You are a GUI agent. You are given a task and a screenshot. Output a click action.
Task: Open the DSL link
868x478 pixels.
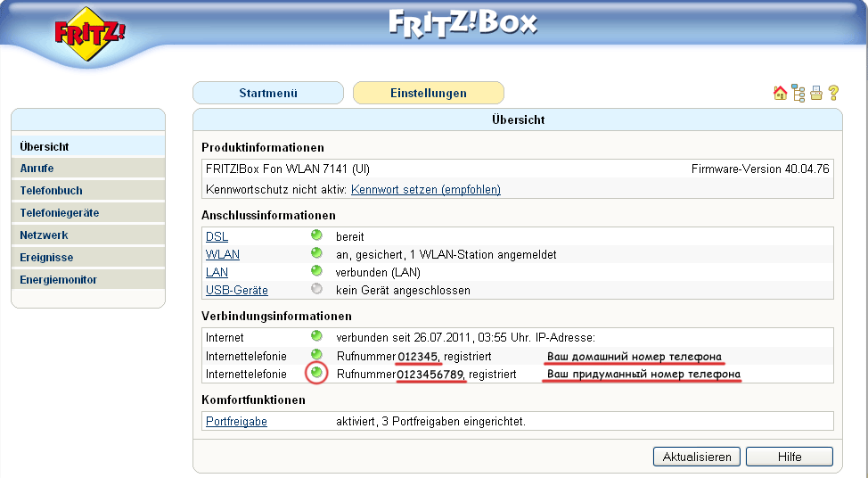[217, 236]
